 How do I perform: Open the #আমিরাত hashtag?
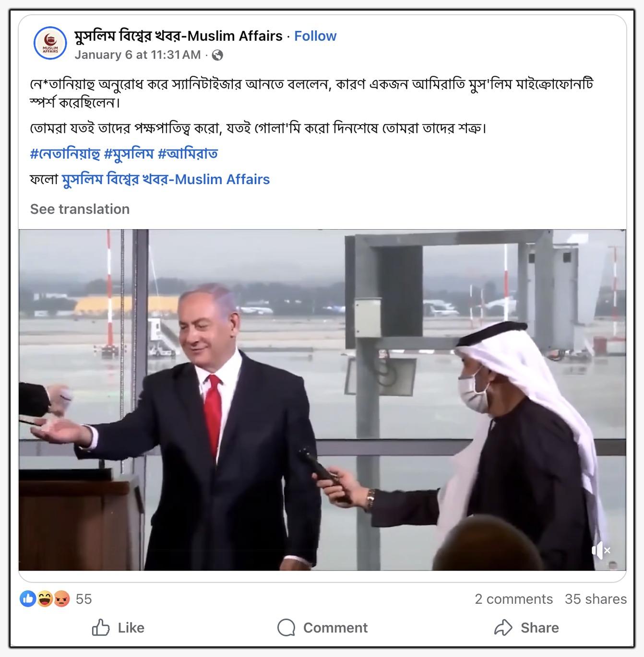188,153
